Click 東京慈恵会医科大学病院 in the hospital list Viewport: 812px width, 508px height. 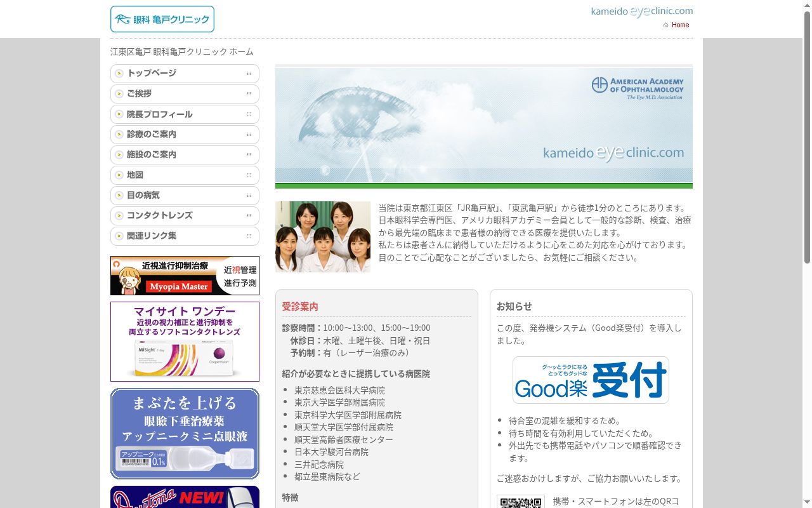point(339,391)
